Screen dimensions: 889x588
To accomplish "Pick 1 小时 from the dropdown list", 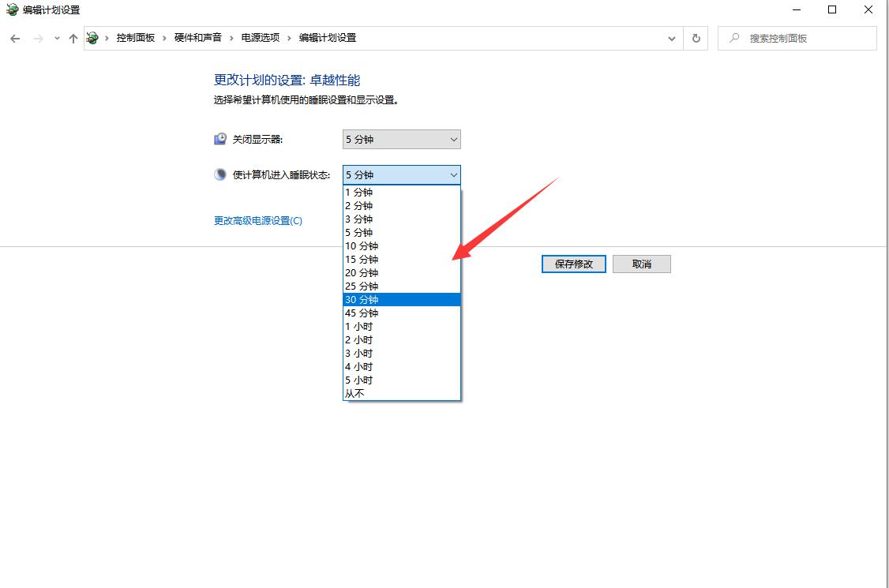I will (x=402, y=327).
